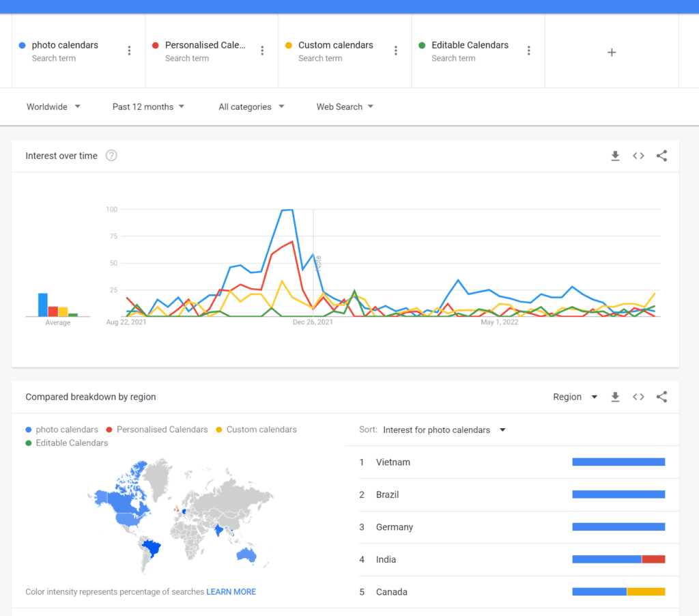Download Interest over time chart data
Screen dimensions: 699x616
pyautogui.click(x=615, y=156)
